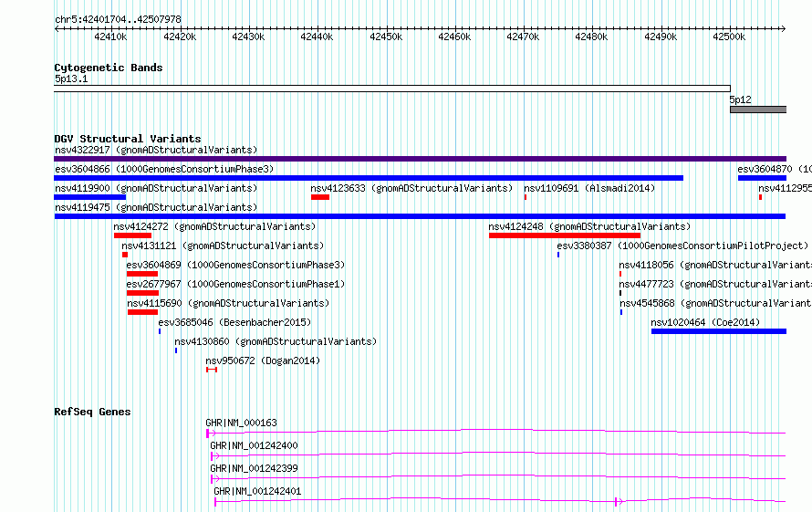Image resolution: width=812 pixels, height=512 pixels.
Task: Click the 5p12 gray band
Action: [x=758, y=110]
